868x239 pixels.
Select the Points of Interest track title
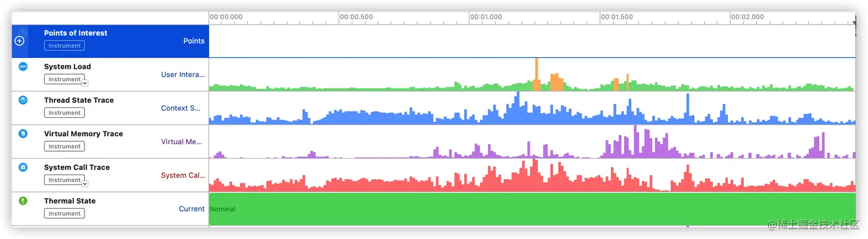[x=76, y=33]
